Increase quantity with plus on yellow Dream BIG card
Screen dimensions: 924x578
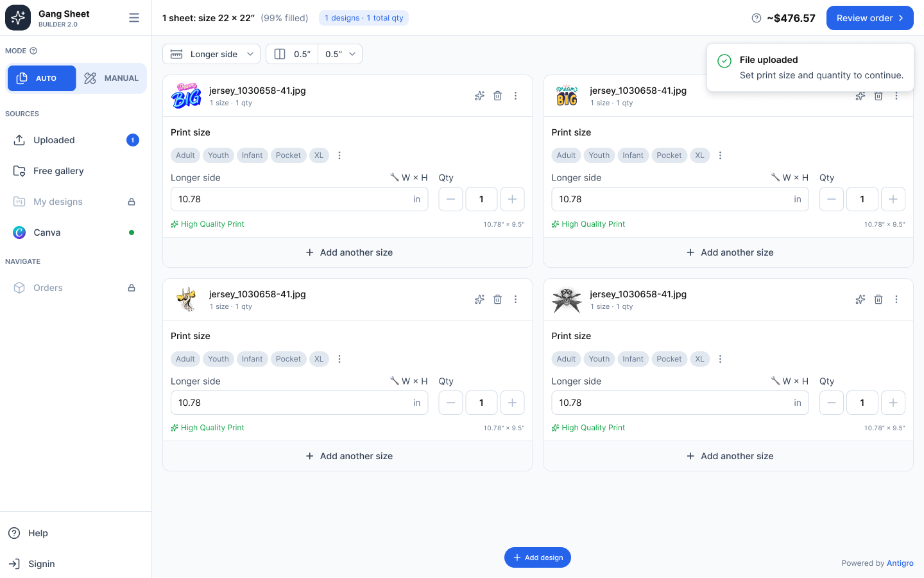coord(893,199)
